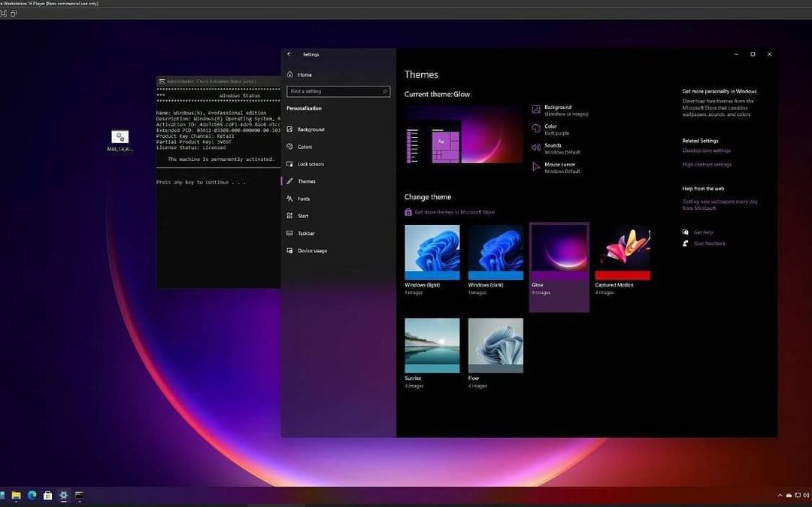Click the Find a setting search box
The width and height of the screenshot is (812, 507).
(x=338, y=92)
